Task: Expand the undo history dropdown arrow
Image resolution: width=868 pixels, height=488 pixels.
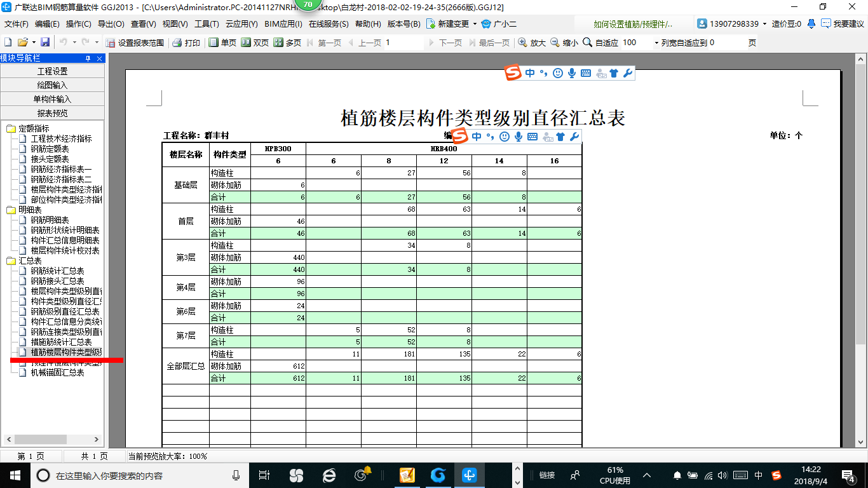Action: tap(74, 43)
